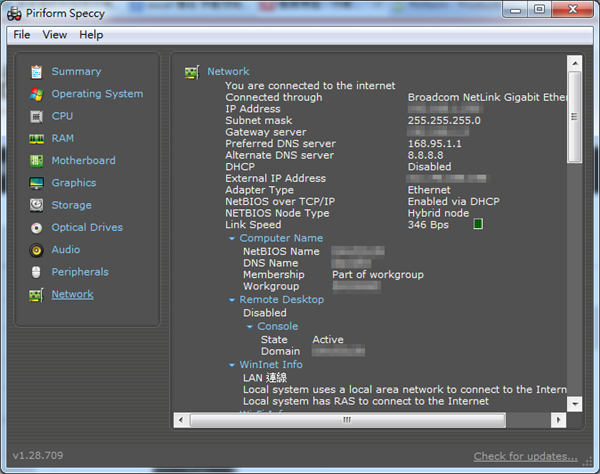600x474 pixels.
Task: Collapse the WinInet Info node
Action: [x=232, y=365]
